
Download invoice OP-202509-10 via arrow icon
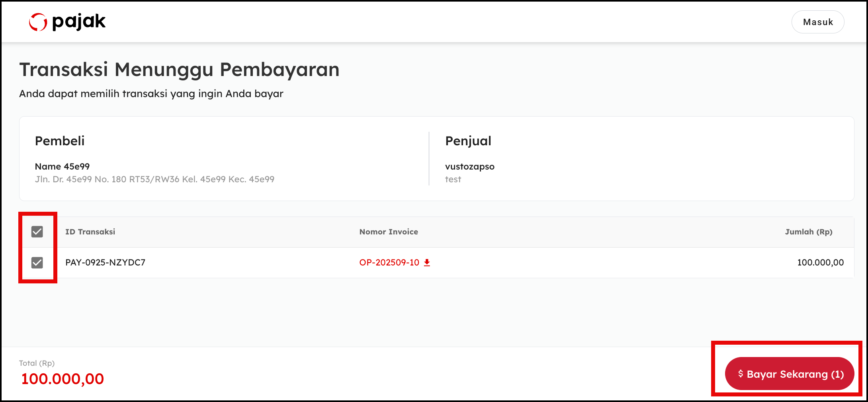click(x=427, y=263)
